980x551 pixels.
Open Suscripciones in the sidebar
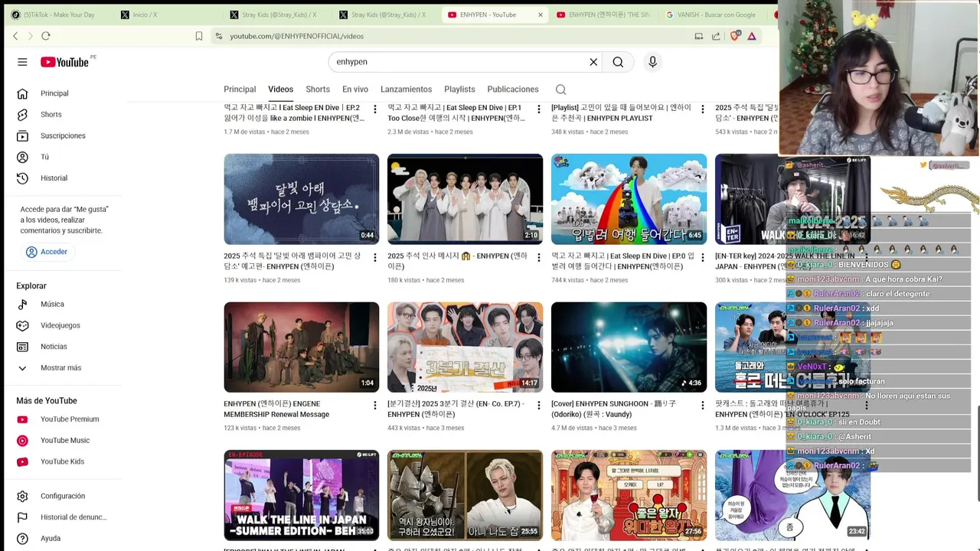tap(64, 136)
